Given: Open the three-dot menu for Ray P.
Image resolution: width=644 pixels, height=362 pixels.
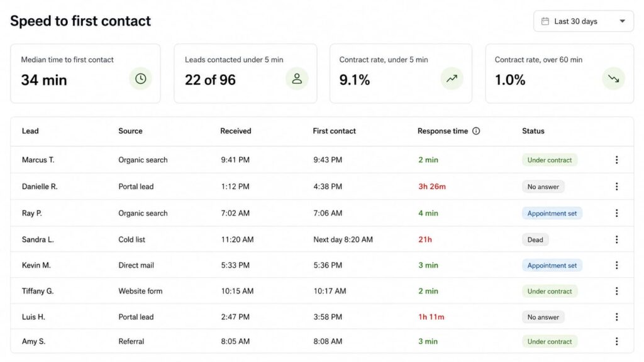Looking at the screenshot, I should click(616, 213).
